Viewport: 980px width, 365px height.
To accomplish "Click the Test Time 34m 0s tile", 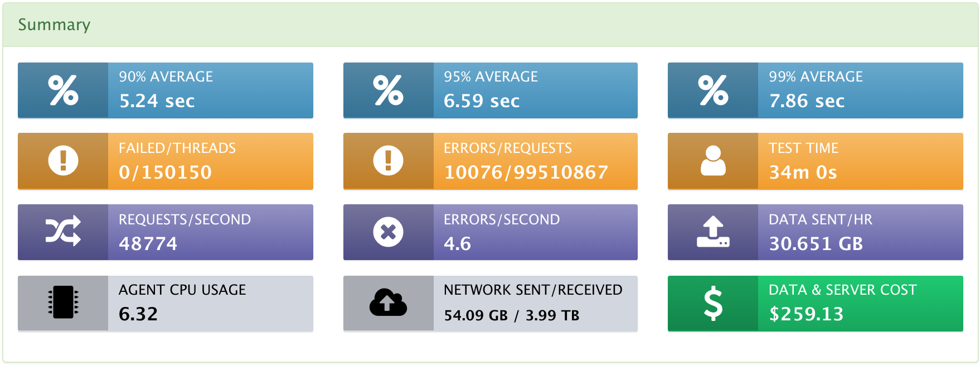I will (816, 161).
